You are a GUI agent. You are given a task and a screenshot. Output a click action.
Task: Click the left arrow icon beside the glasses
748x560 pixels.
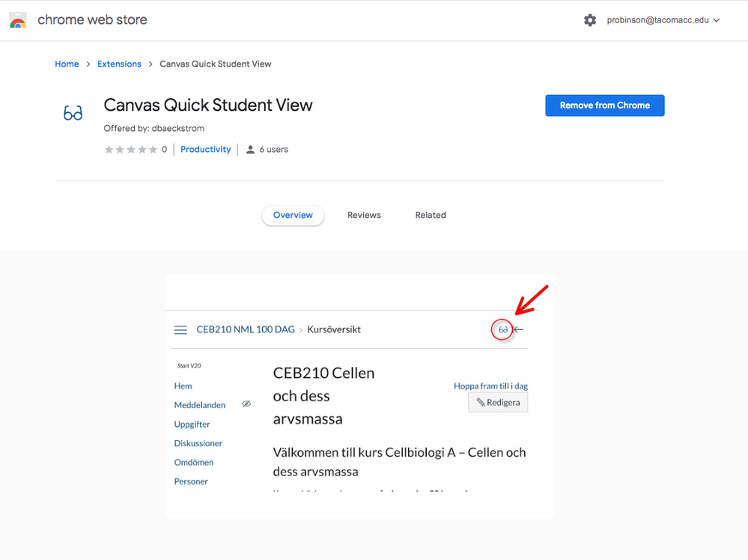[x=519, y=329]
